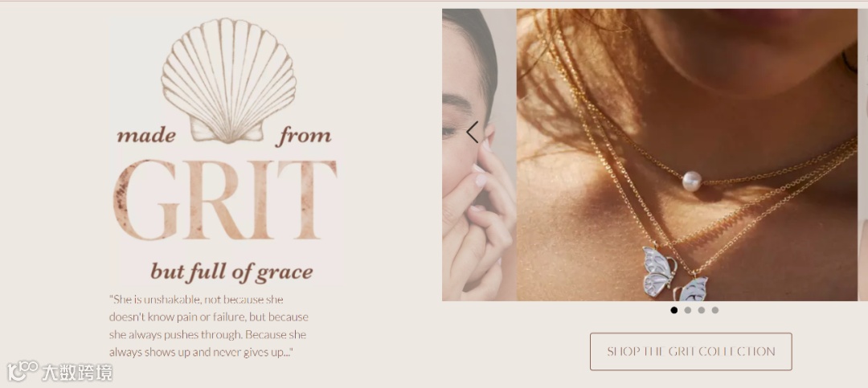
Task: Open the watermark logo icon at bottom left
Action: coord(23,371)
